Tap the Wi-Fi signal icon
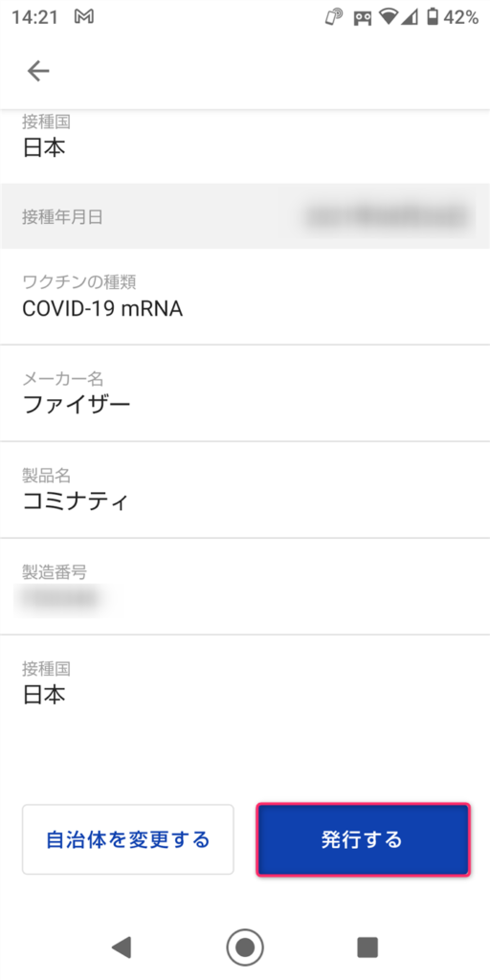 click(389, 17)
